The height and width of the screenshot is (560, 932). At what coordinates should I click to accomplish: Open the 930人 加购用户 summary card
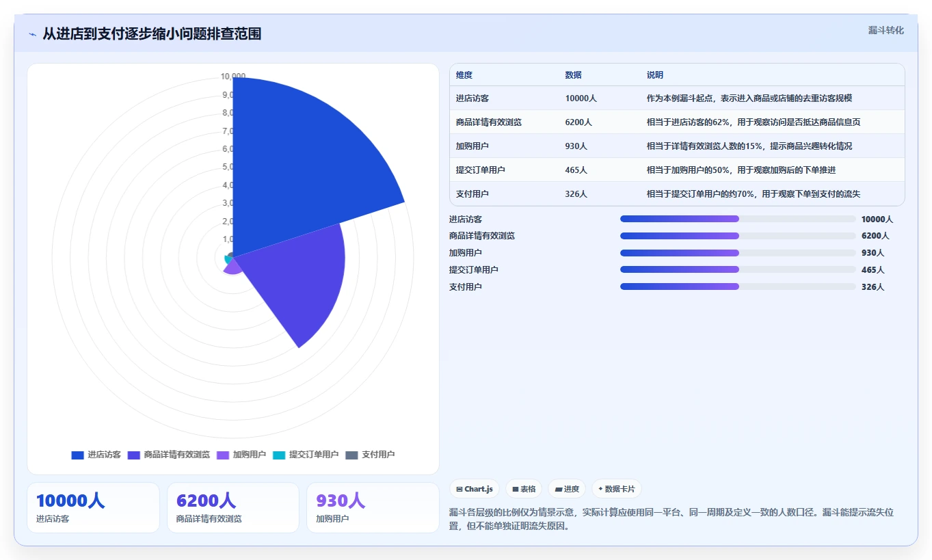(373, 507)
